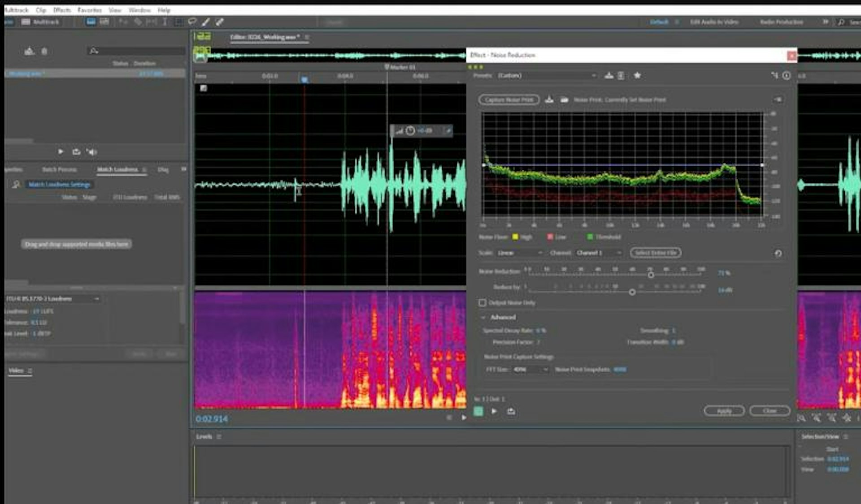Delete the preset trash icon
The image size is (861, 504).
click(x=621, y=76)
